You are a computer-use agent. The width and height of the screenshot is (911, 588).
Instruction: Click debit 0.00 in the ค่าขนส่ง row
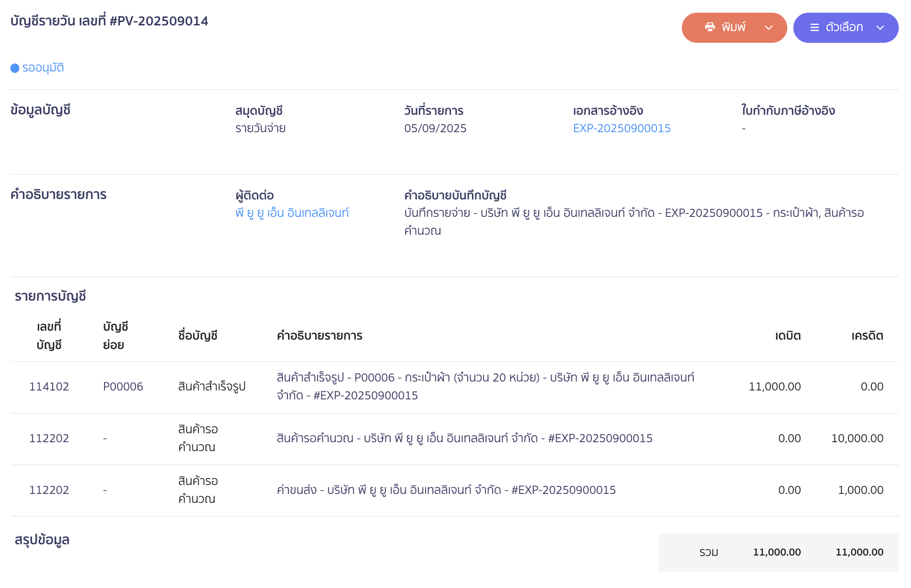pyautogui.click(x=790, y=490)
